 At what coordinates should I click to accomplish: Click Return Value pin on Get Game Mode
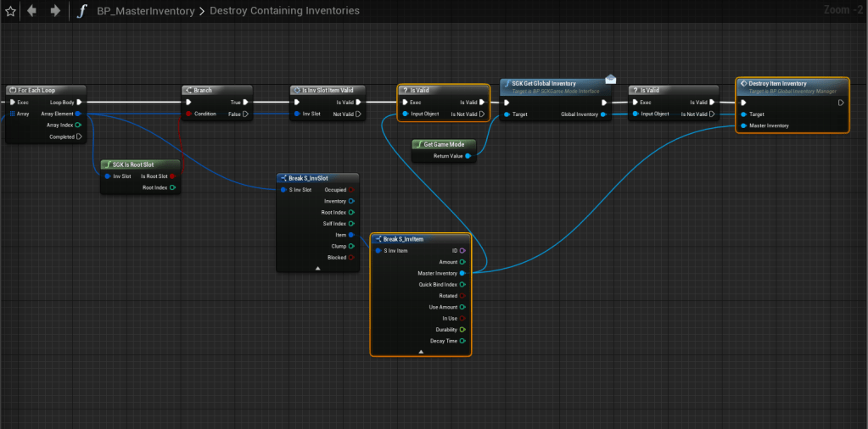tap(467, 156)
